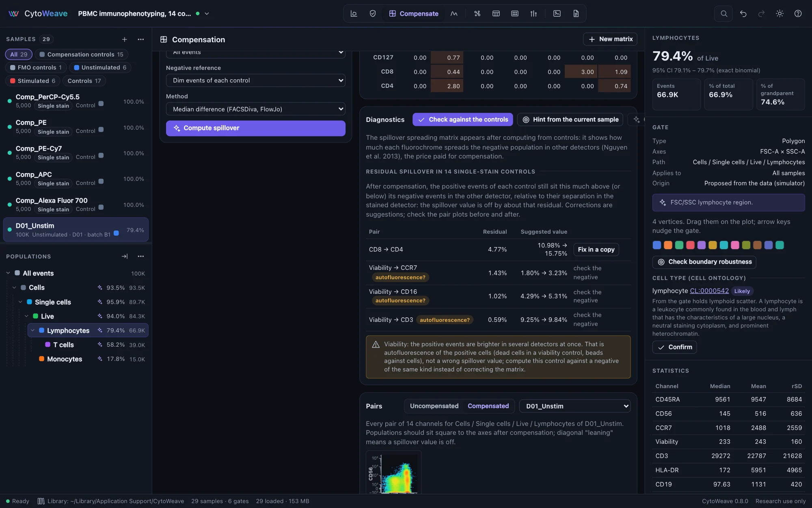Open the table layout toolbar icon

pos(496,13)
